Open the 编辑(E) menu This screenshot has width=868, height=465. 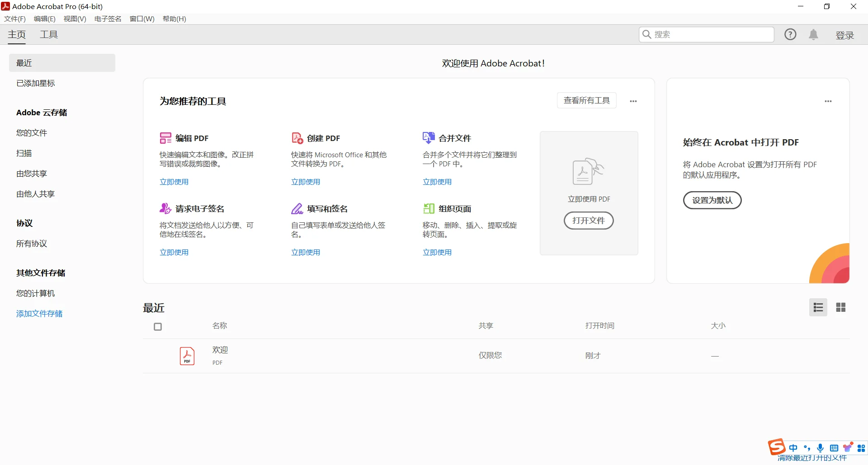click(x=45, y=19)
